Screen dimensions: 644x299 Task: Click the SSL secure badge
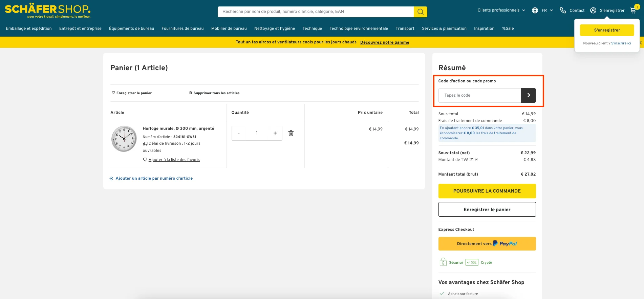[x=472, y=262]
